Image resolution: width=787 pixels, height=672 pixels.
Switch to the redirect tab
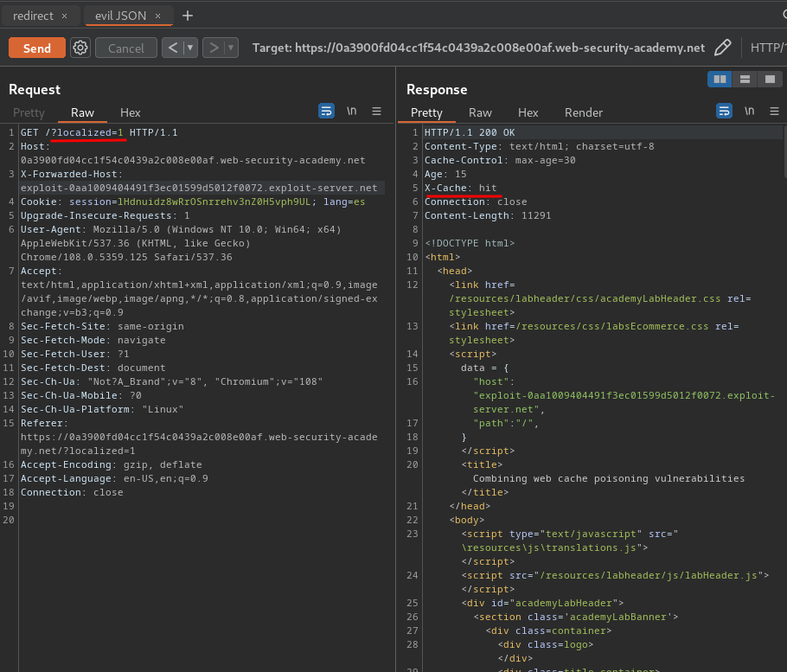coord(33,16)
